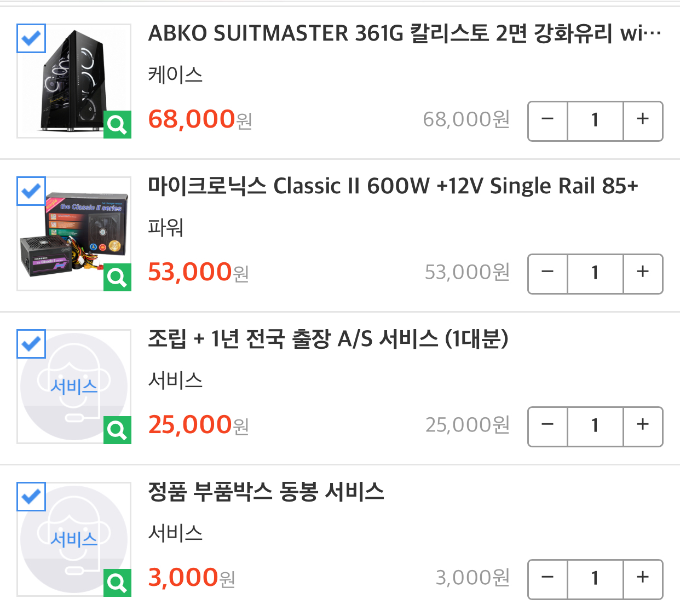Uncheck 정품 부품박스 동봉 서비스 item

click(x=31, y=497)
